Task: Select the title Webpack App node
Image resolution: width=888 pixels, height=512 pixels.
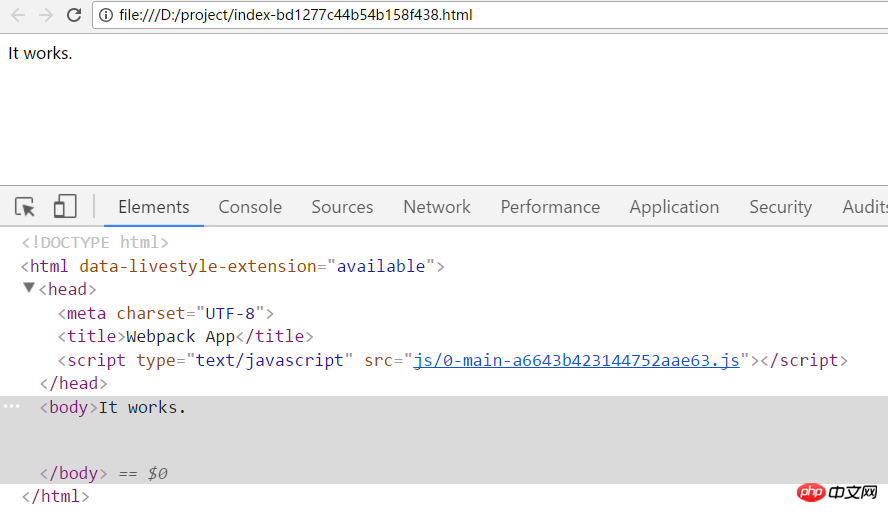Action: (x=185, y=336)
